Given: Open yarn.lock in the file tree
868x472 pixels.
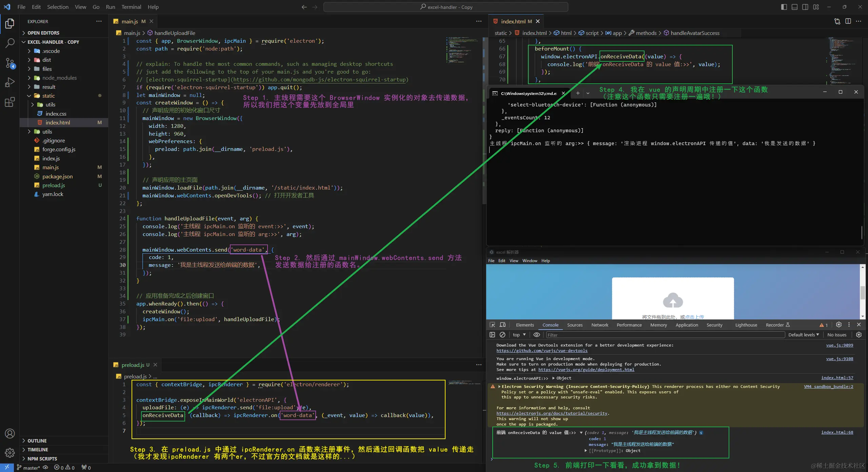Looking at the screenshot, I should pyautogui.click(x=53, y=194).
